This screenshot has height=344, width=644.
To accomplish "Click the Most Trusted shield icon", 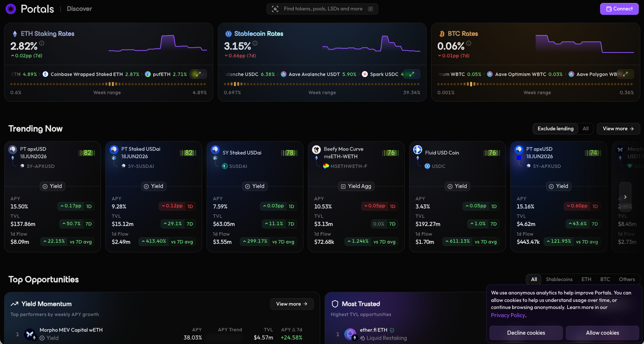I will coord(335,304).
